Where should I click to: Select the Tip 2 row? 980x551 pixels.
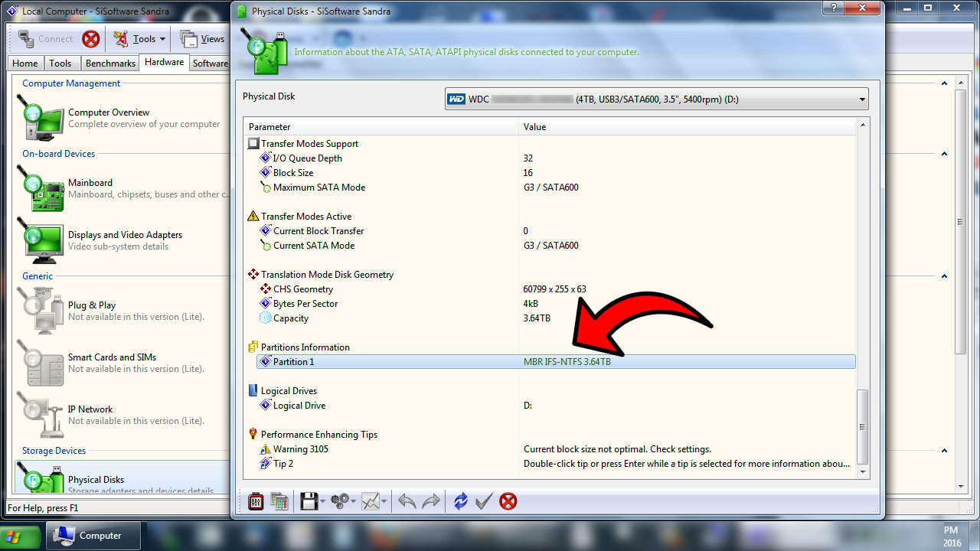(557, 464)
